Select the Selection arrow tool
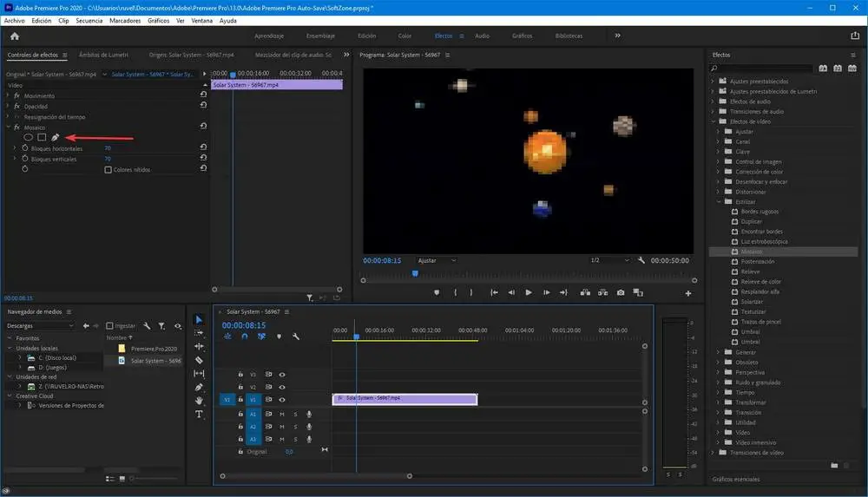Viewport: 868px width, 497px height. [x=199, y=320]
